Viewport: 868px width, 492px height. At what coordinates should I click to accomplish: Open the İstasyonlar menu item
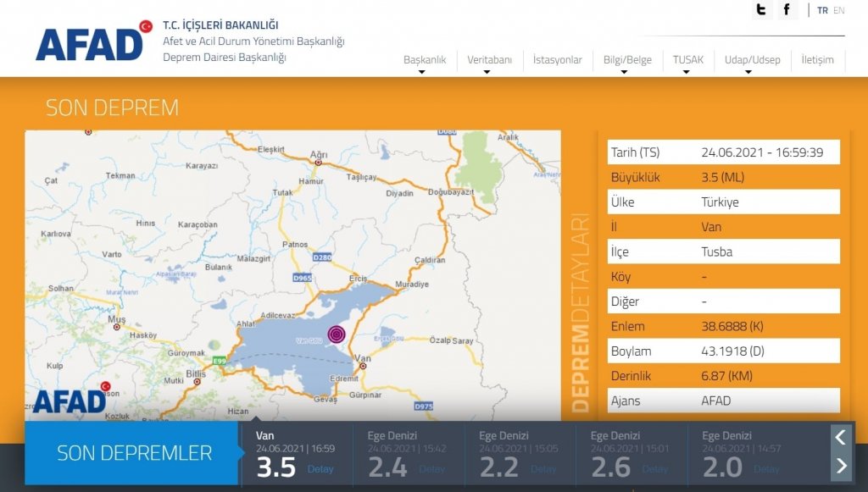point(556,60)
